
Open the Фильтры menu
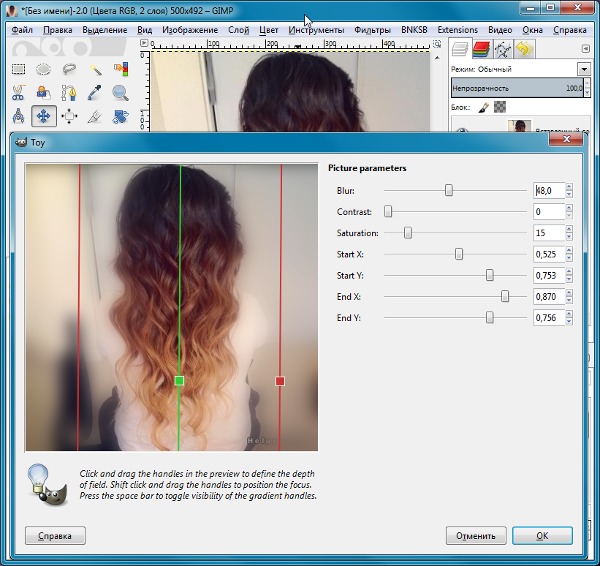tap(373, 30)
